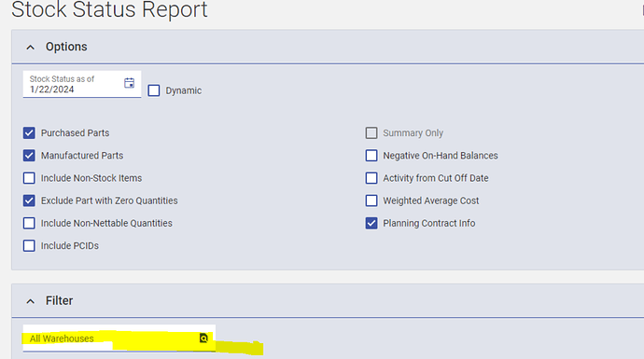The width and height of the screenshot is (644, 359).
Task: Uncheck Exclude Part with Zero Quantities
Action: point(29,200)
